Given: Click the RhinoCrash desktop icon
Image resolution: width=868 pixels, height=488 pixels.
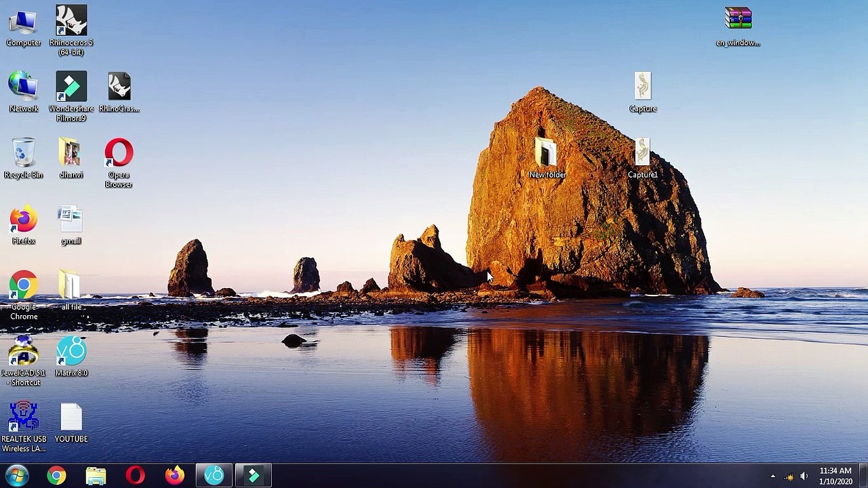Looking at the screenshot, I should click(x=119, y=91).
